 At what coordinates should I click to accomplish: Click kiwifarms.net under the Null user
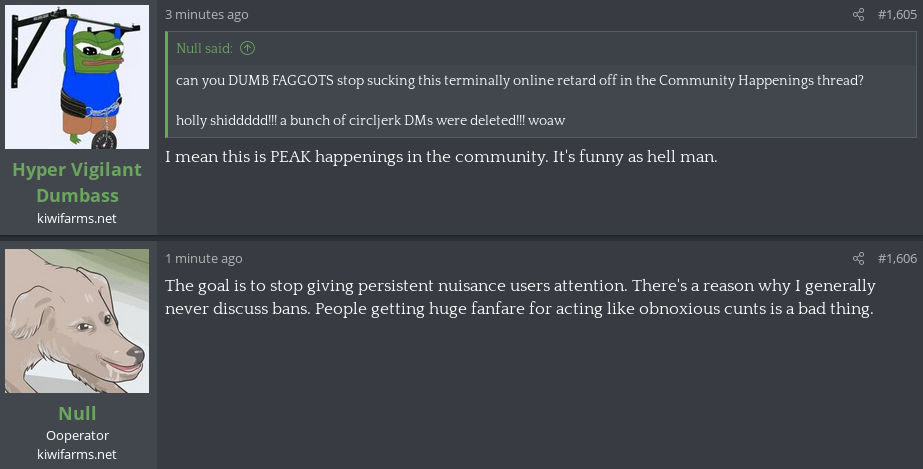[x=77, y=454]
